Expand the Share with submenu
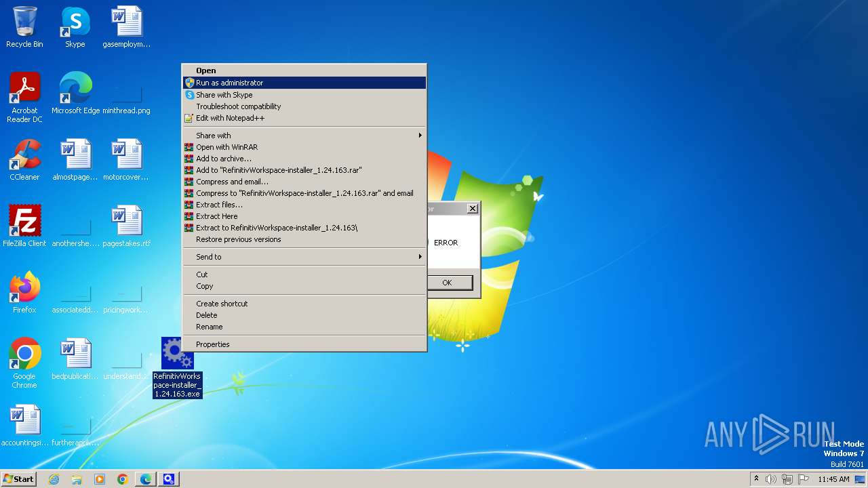This screenshot has width=868, height=488. (304, 136)
